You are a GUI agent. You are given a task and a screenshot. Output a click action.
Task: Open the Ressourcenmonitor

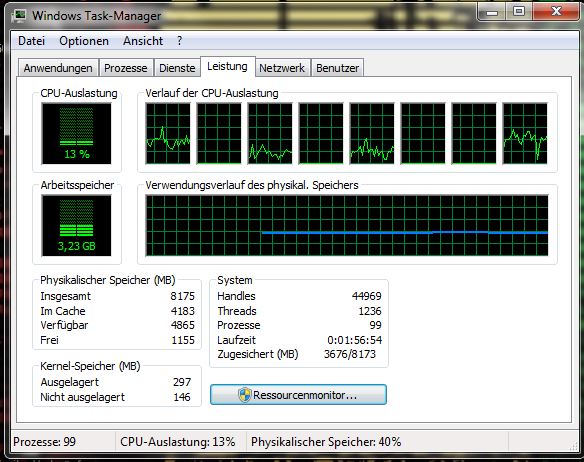coord(298,395)
